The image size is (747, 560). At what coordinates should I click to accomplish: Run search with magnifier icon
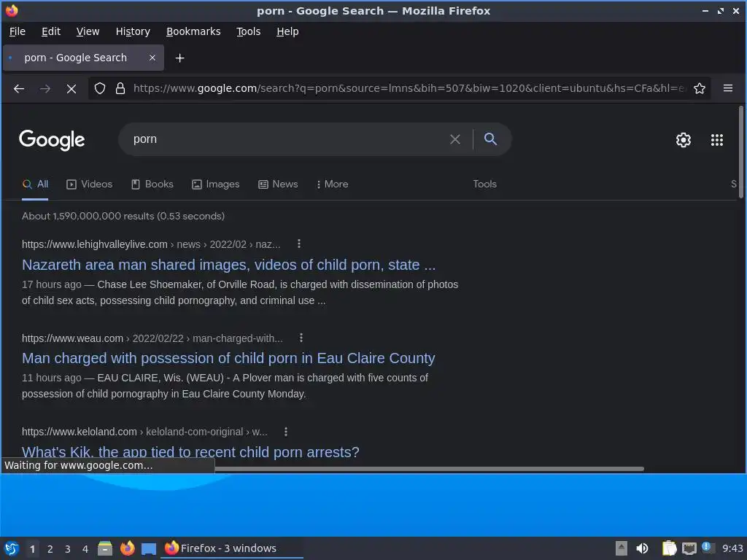coord(490,139)
